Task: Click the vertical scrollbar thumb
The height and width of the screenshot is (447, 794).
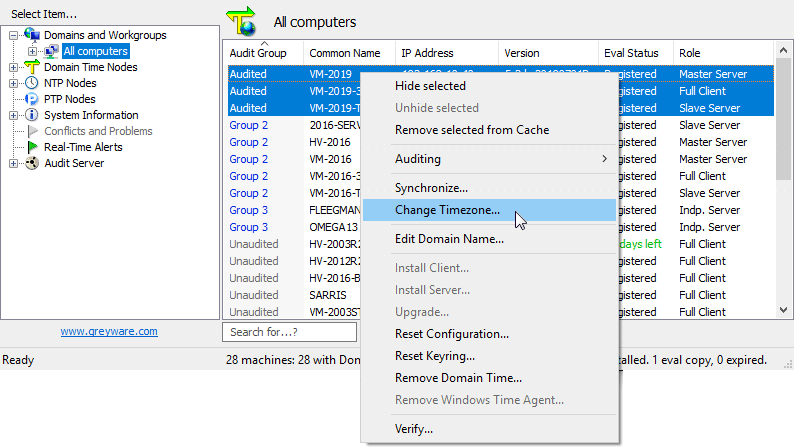Action: [783, 119]
